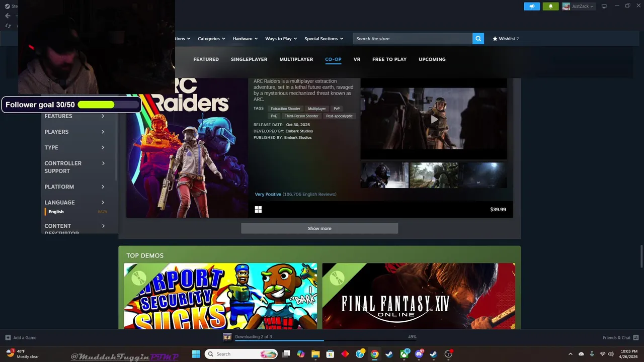644x362 pixels.
Task: Switch to the VR tab
Action: click(357, 59)
